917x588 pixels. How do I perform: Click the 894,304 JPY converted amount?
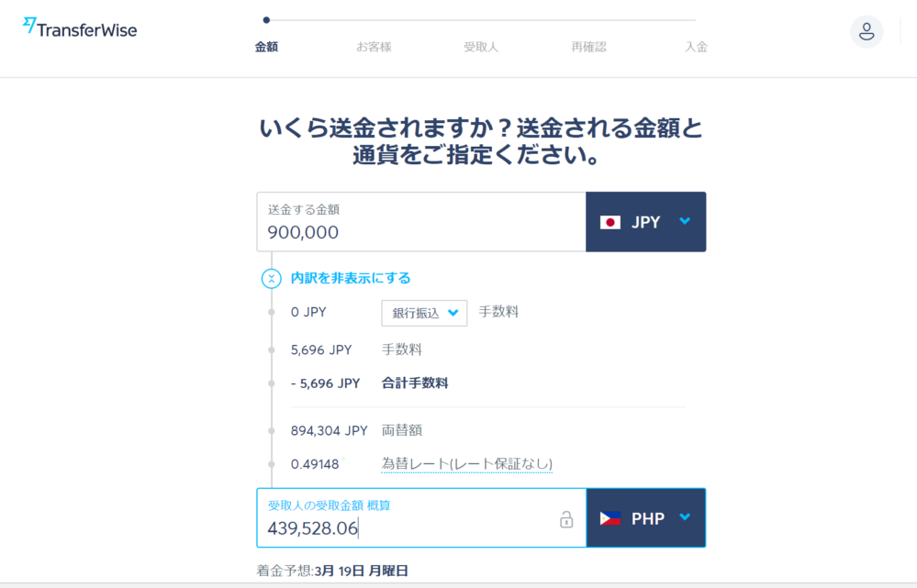[330, 431]
